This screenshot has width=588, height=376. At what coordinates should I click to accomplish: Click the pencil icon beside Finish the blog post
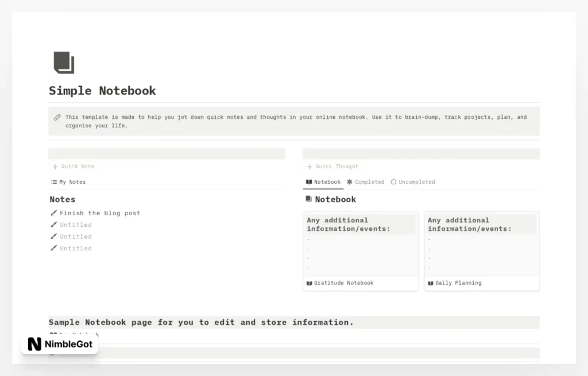coord(54,213)
